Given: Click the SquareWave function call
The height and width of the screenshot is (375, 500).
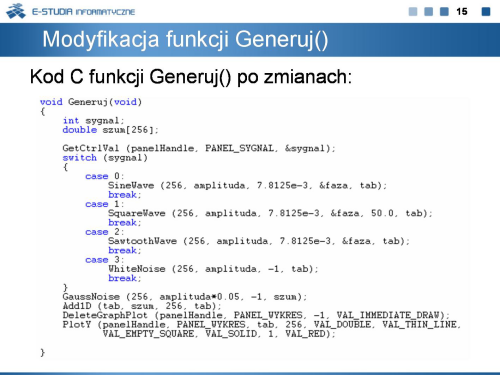Looking at the screenshot, I should [x=270, y=213].
